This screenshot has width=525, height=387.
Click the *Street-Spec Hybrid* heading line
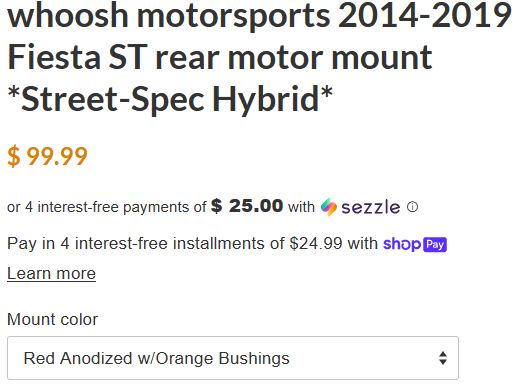[x=170, y=99]
